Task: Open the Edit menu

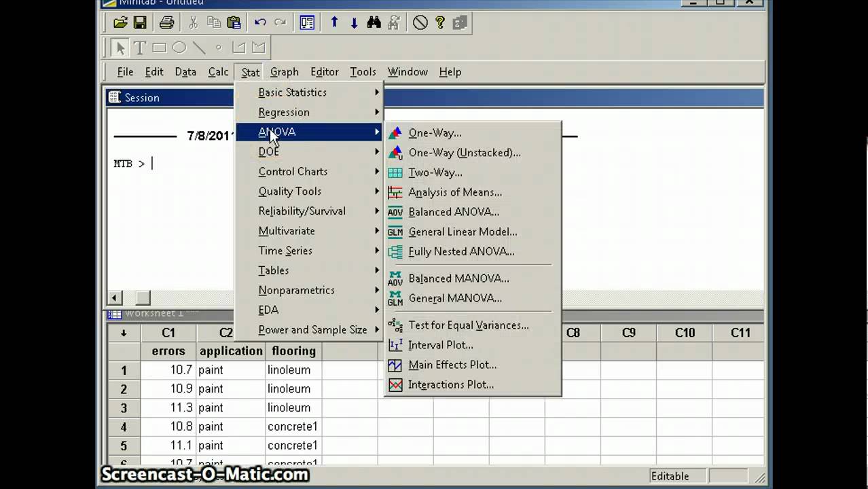Action: coord(154,72)
